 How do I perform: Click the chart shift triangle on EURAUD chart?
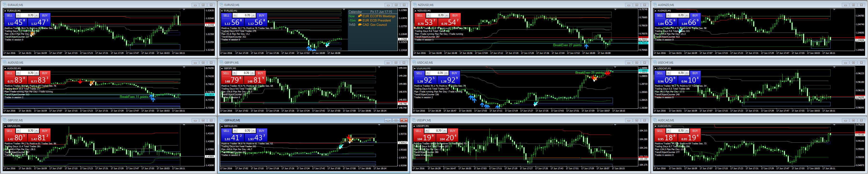point(184,10)
